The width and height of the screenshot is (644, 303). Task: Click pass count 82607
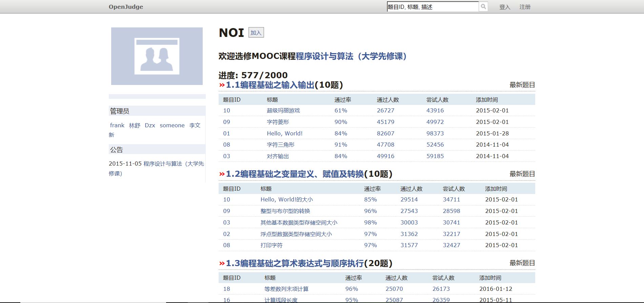(386, 133)
